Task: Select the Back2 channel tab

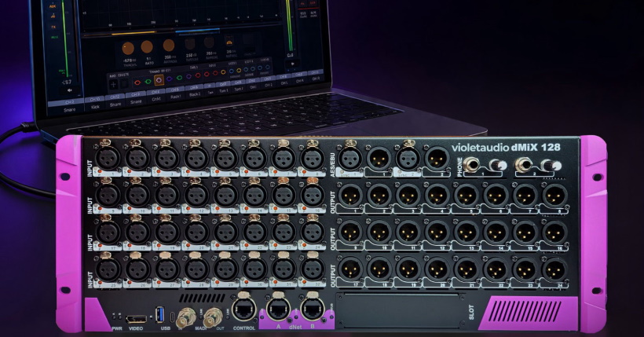Action: [x=195, y=91]
